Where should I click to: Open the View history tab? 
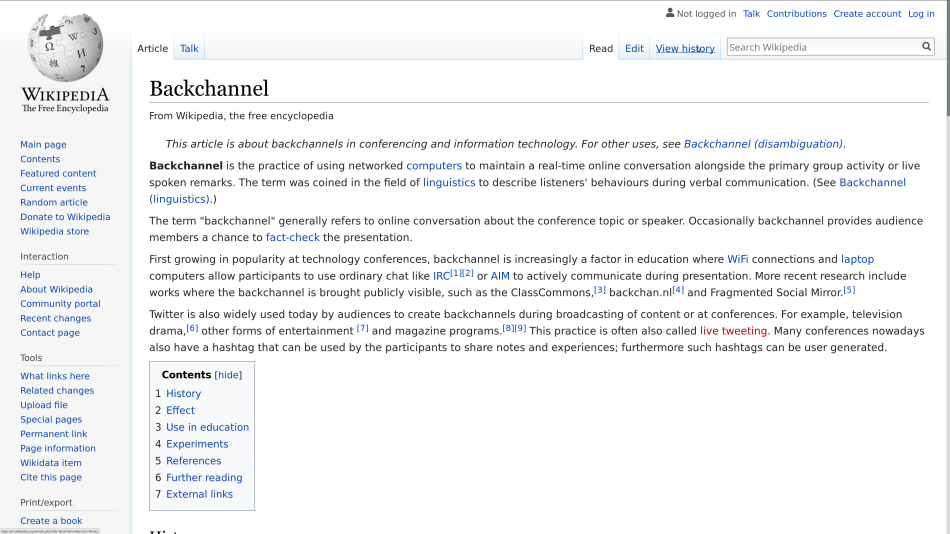[685, 48]
